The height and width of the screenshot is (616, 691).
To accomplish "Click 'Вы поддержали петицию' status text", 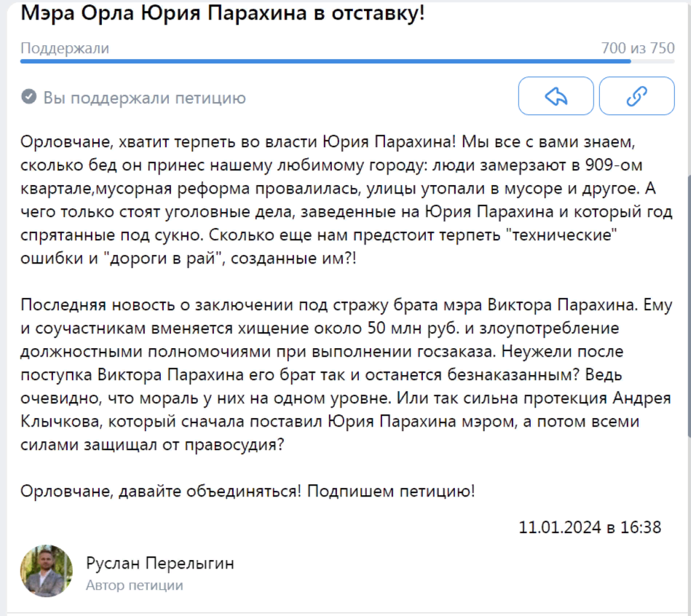I will click(x=145, y=98).
